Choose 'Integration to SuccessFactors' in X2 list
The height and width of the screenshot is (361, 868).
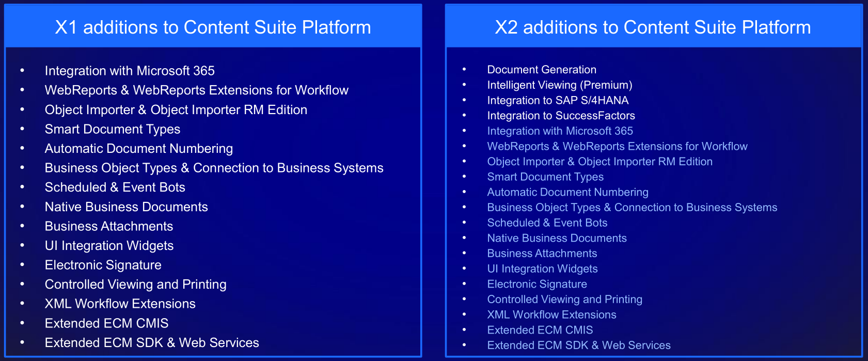point(561,116)
